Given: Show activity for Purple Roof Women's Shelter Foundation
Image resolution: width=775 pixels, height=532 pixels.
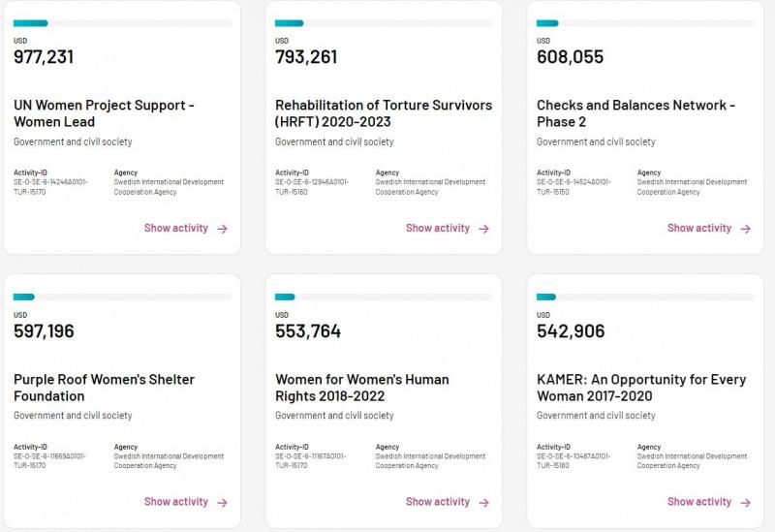Looking at the screenshot, I should click(x=176, y=502).
